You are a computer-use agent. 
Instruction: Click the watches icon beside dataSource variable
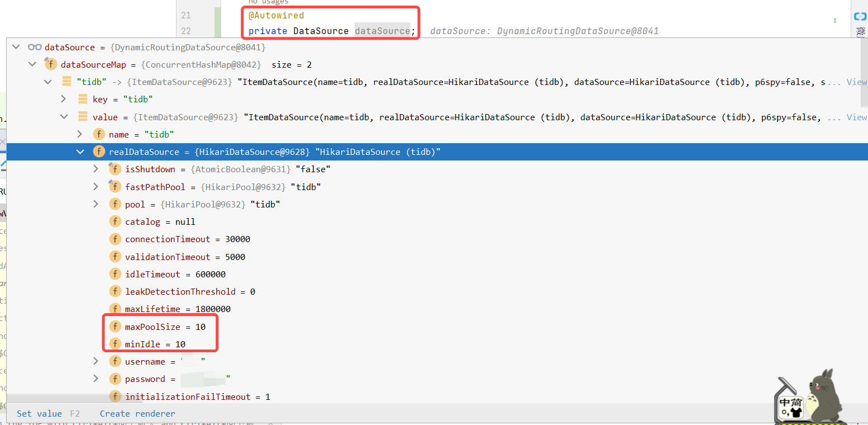click(35, 47)
